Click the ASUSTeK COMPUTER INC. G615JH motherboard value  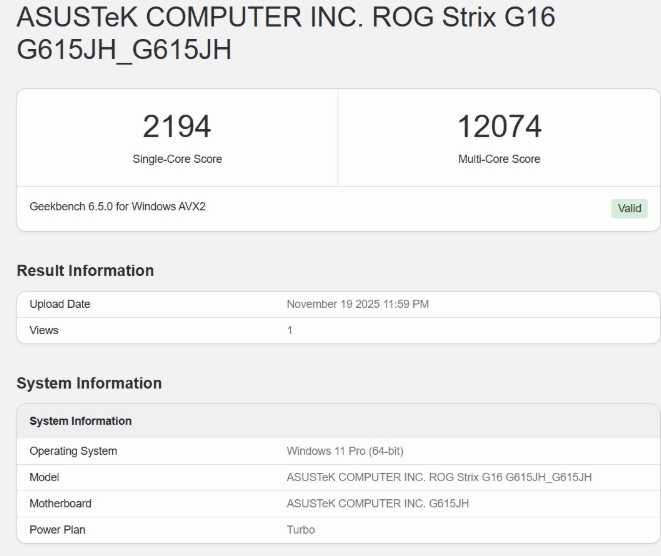pos(380,503)
